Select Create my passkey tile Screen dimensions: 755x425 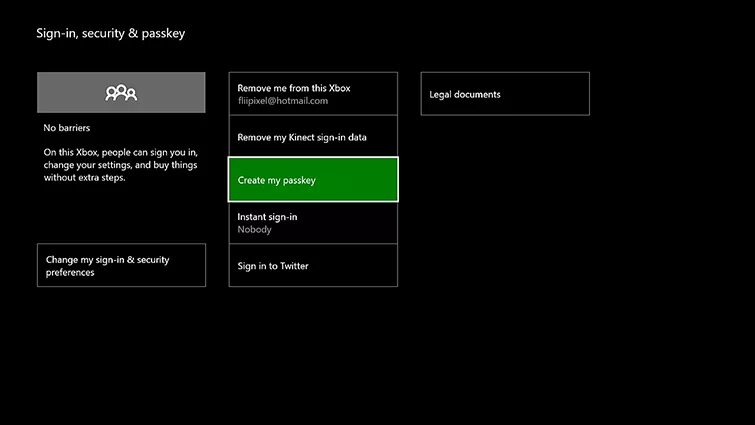point(313,179)
